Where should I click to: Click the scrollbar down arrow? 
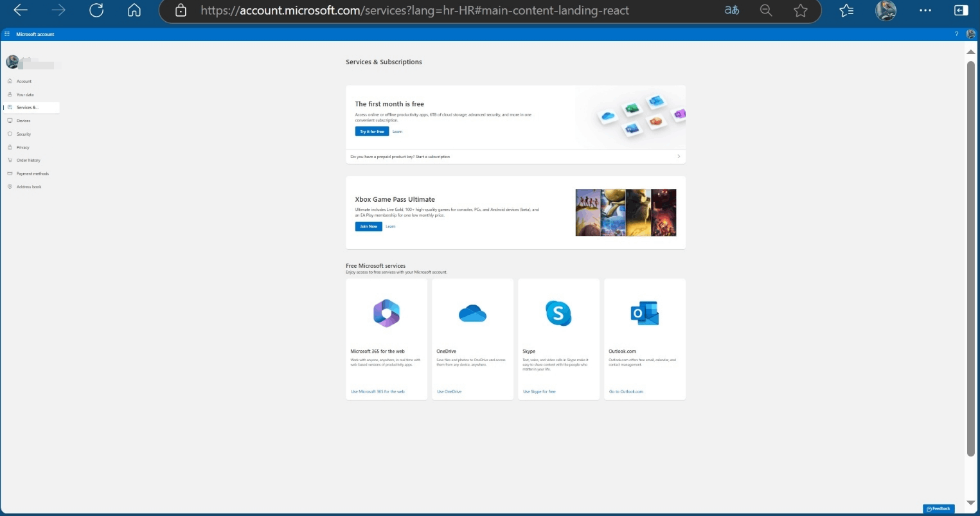click(971, 503)
